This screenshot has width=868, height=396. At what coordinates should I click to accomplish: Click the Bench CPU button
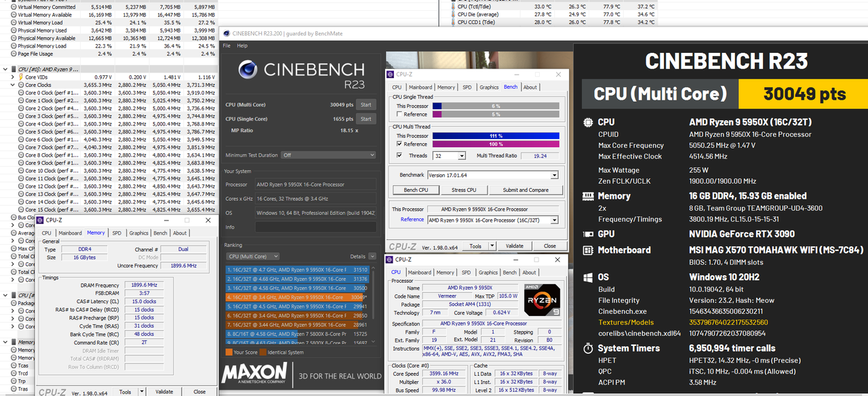click(x=416, y=190)
